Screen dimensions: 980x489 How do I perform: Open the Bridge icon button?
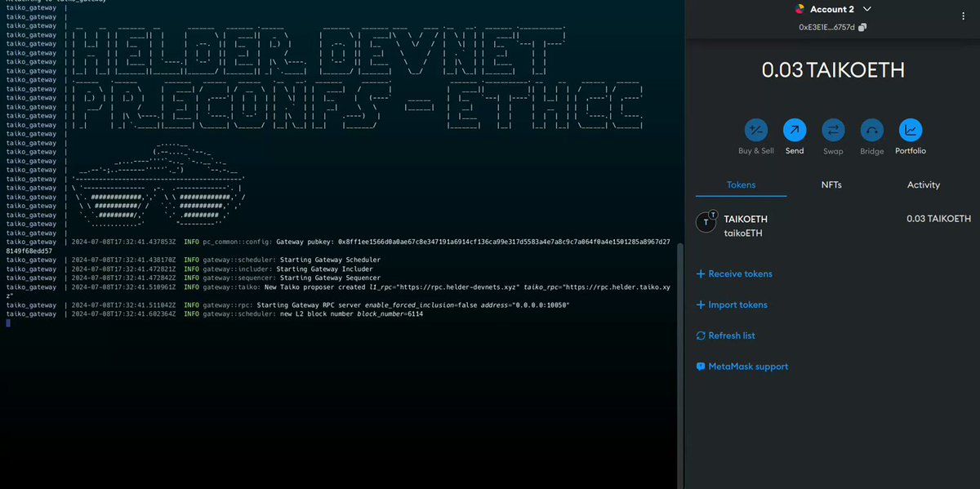(871, 130)
